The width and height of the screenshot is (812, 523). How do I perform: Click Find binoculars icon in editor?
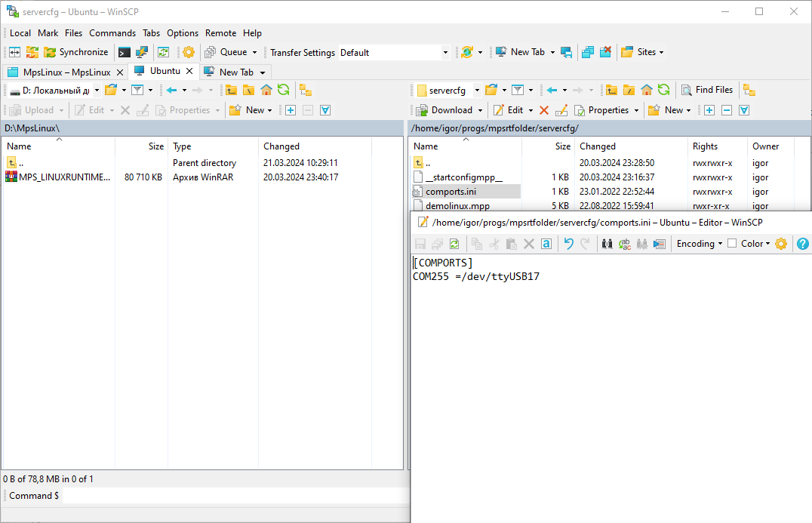pos(607,244)
